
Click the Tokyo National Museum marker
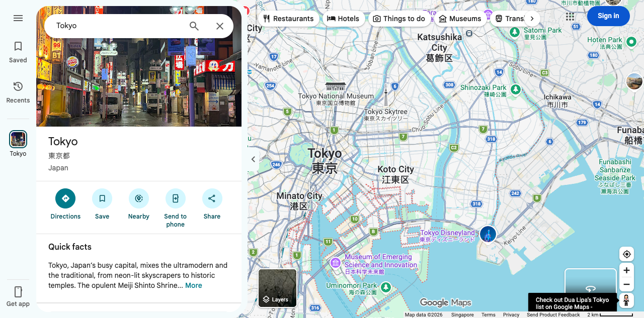(336, 86)
